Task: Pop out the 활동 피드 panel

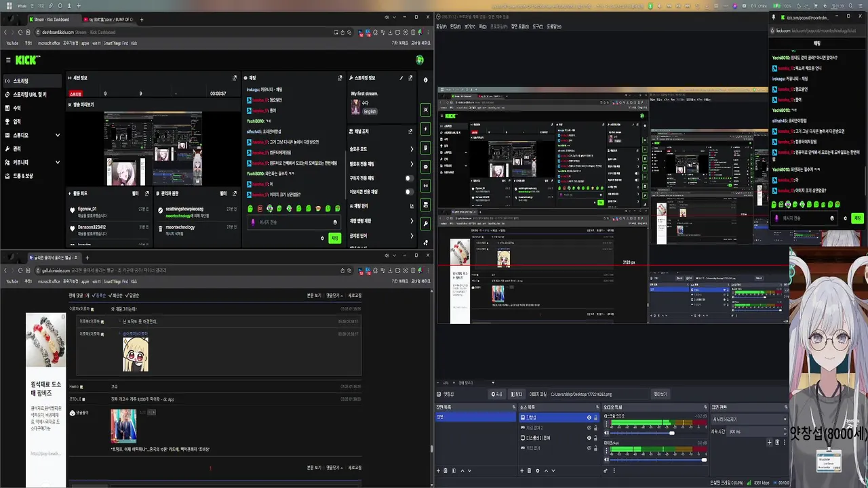Action: [146, 193]
